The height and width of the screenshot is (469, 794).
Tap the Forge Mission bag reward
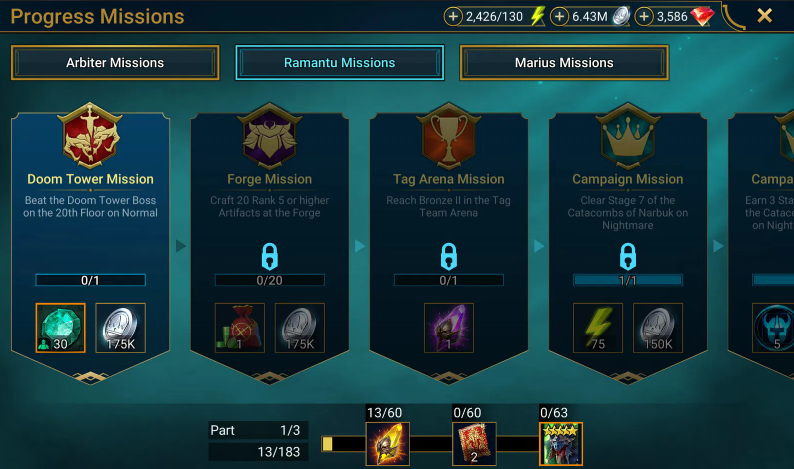(240, 328)
